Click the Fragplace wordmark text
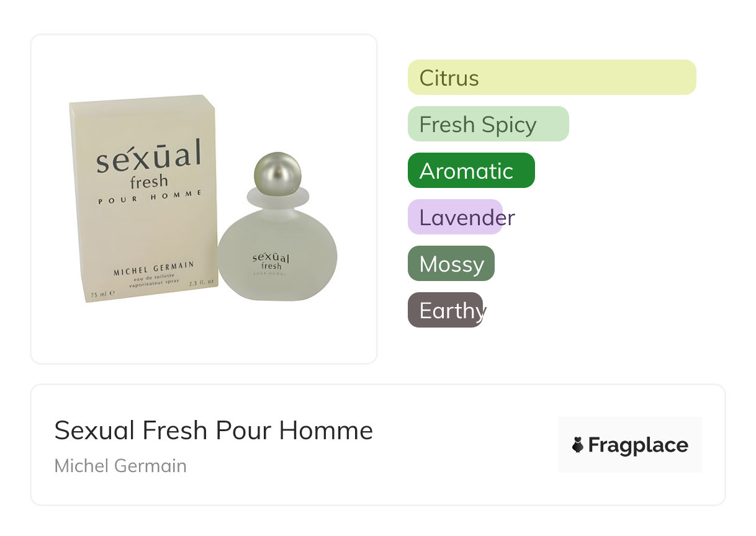 (638, 445)
